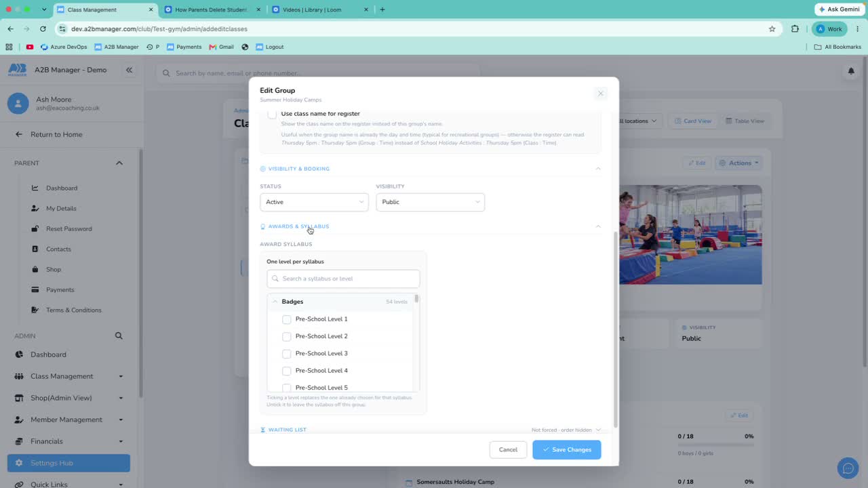Open Settings Hub in sidebar
The width and height of the screenshot is (868, 488).
pyautogui.click(x=68, y=463)
